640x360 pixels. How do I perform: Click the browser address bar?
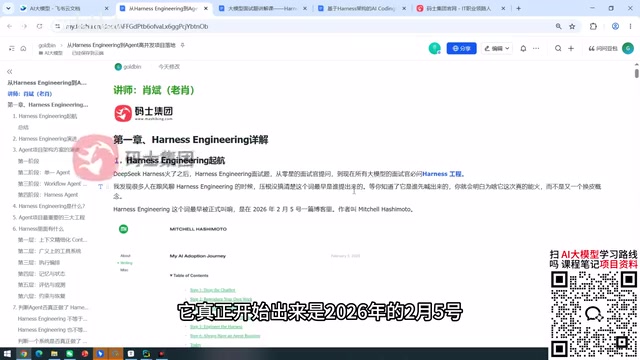[302, 26]
